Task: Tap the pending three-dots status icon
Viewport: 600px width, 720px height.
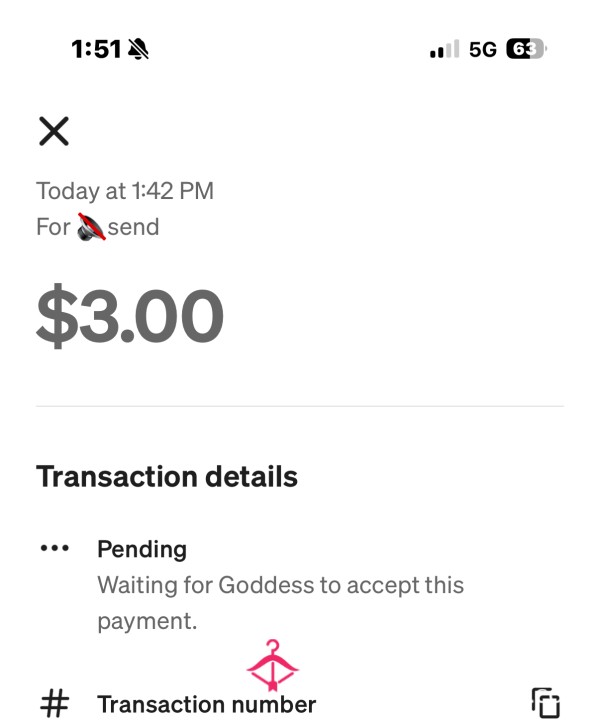Action: coord(55,548)
